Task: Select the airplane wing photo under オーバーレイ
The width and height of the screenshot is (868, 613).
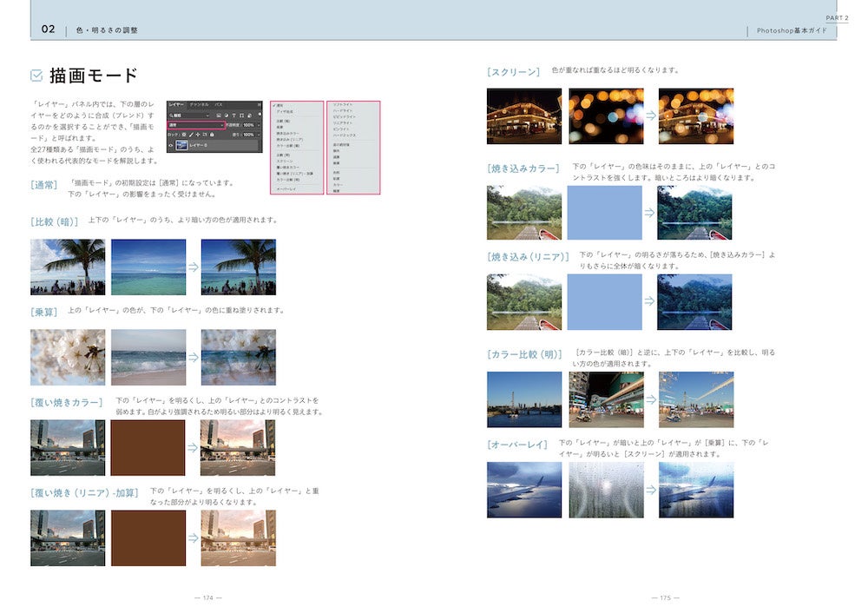Action: click(524, 490)
